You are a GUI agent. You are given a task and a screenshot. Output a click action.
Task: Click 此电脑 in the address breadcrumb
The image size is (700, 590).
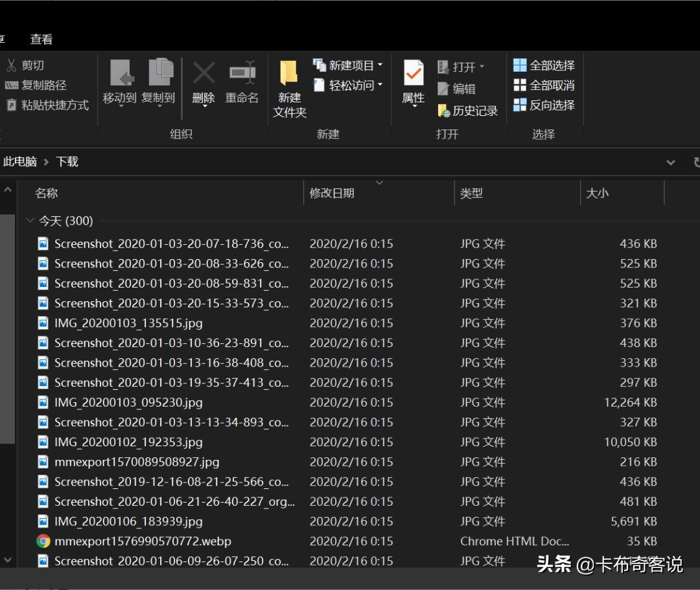pyautogui.click(x=20, y=162)
